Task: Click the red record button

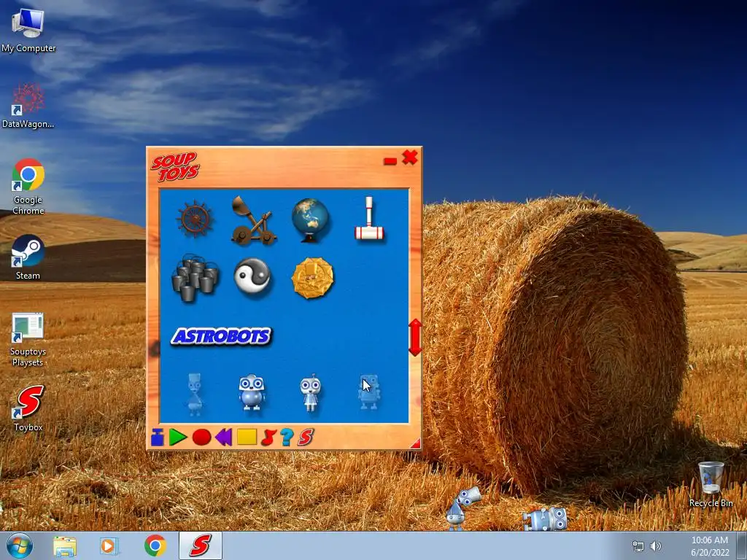Action: click(201, 437)
